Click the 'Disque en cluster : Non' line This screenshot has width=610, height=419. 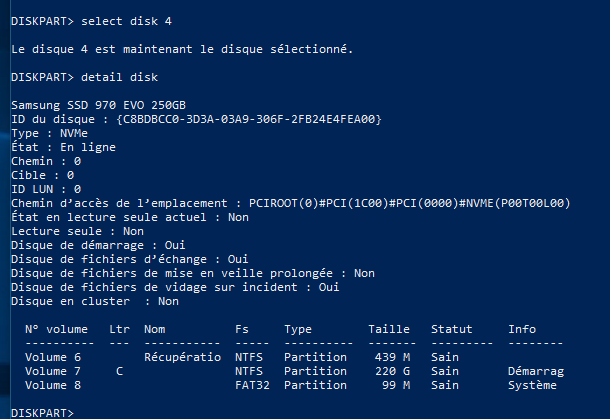pos(95,301)
